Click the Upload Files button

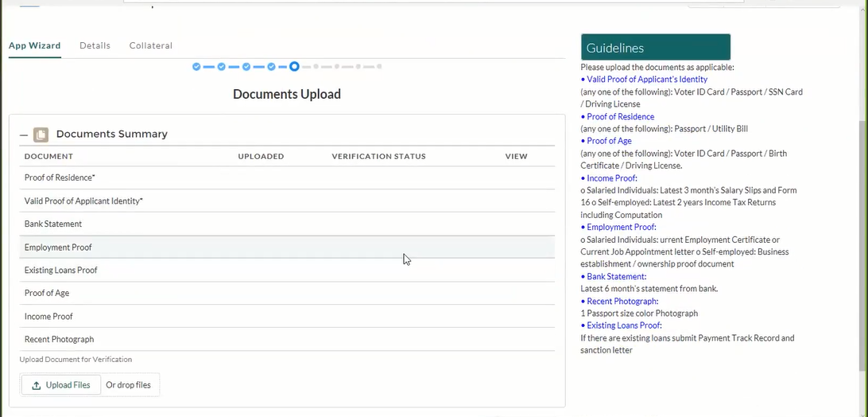pos(61,385)
